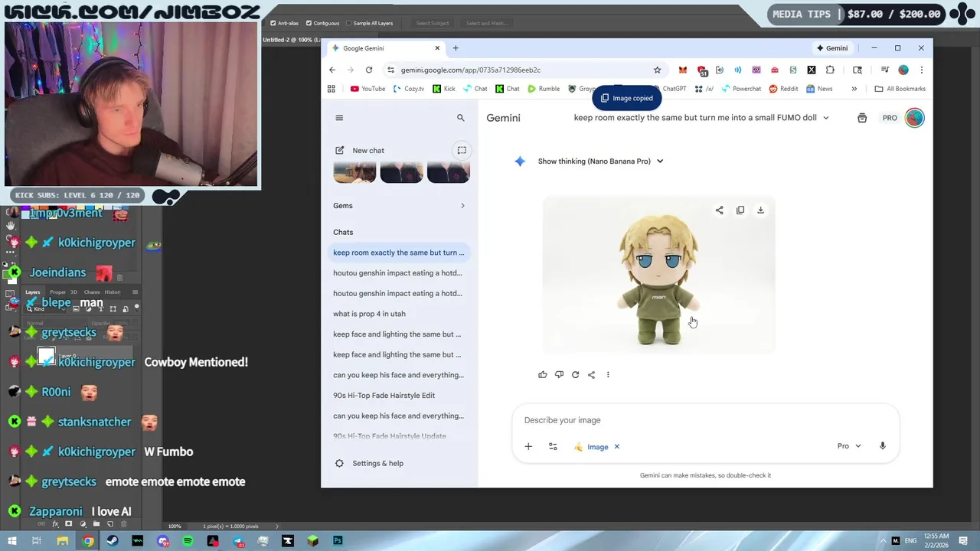The width and height of the screenshot is (980, 551).
Task: Click share icon below the response
Action: [591, 374]
